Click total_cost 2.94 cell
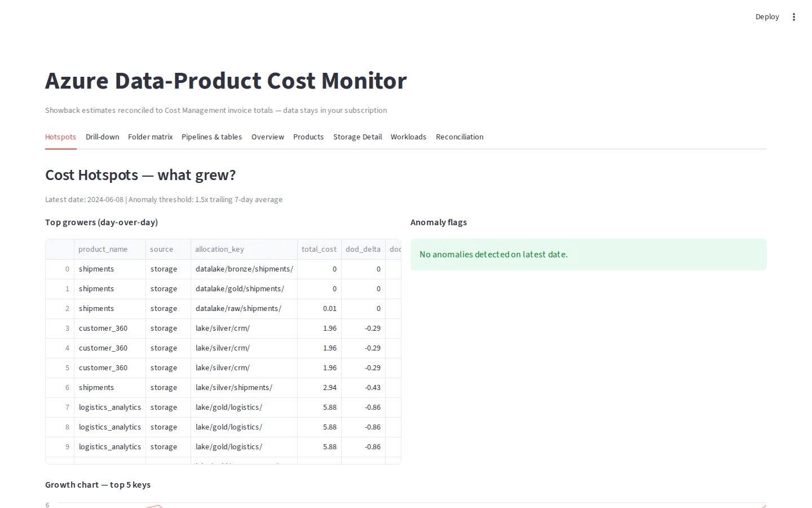Screen dimensions: 812x508 [x=319, y=388]
